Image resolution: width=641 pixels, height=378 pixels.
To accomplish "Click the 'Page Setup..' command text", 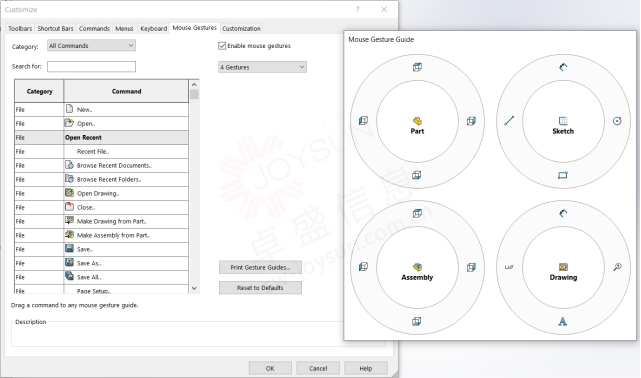I will click(94, 291).
